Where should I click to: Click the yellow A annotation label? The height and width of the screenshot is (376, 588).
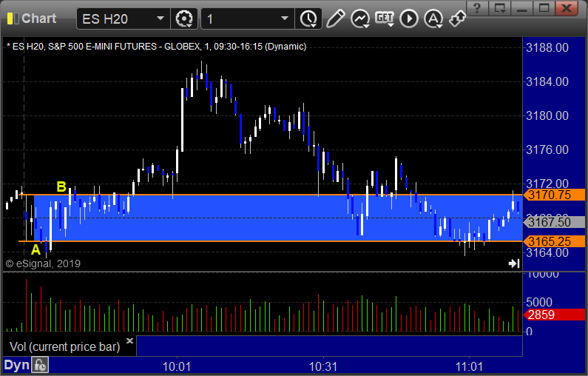pos(36,249)
